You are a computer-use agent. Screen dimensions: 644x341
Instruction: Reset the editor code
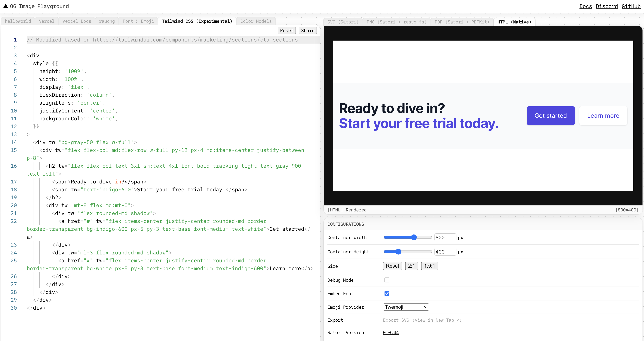[287, 30]
